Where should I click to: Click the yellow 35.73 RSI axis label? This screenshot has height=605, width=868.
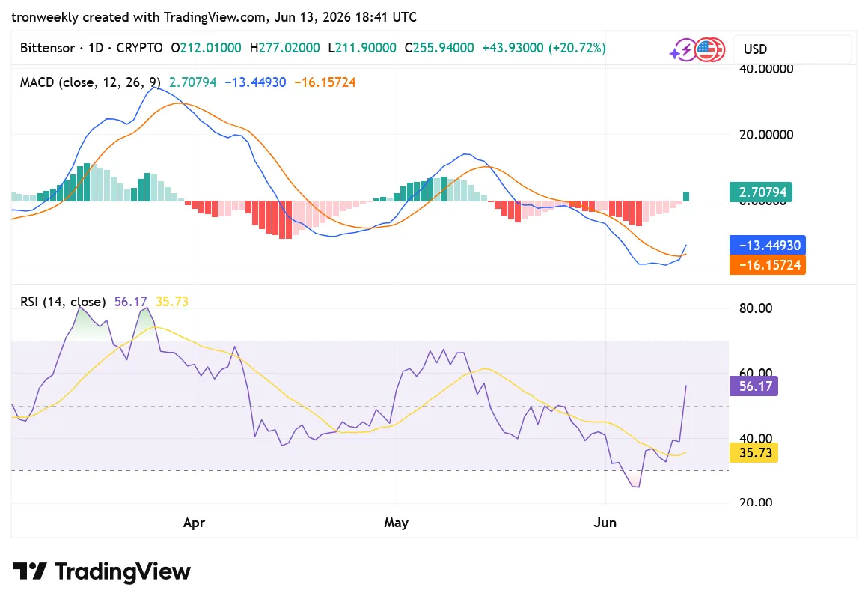coord(754,453)
